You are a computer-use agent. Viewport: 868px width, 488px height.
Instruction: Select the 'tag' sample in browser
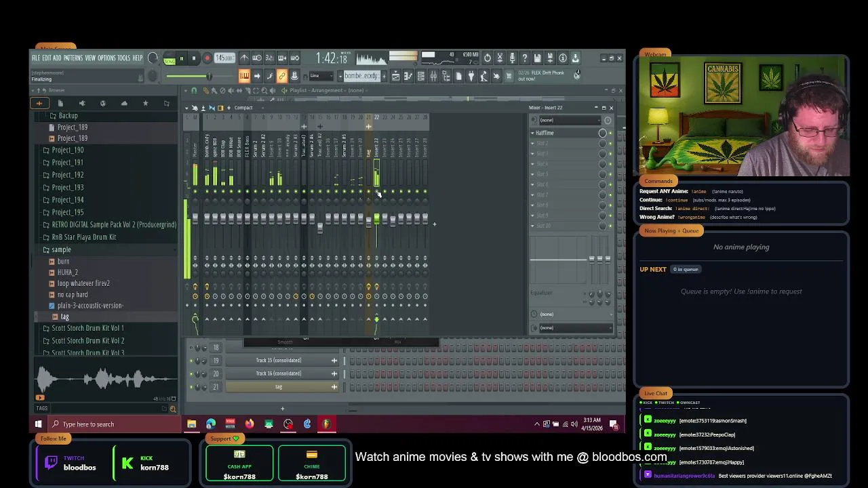[x=65, y=317]
